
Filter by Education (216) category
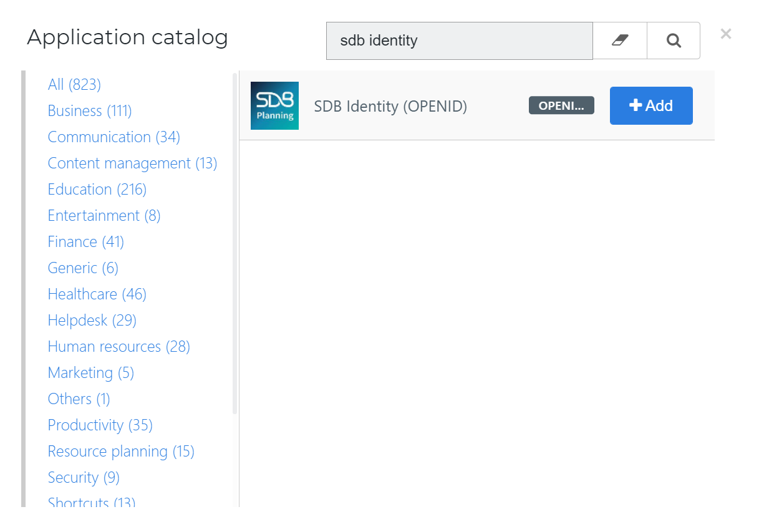pyautogui.click(x=97, y=189)
